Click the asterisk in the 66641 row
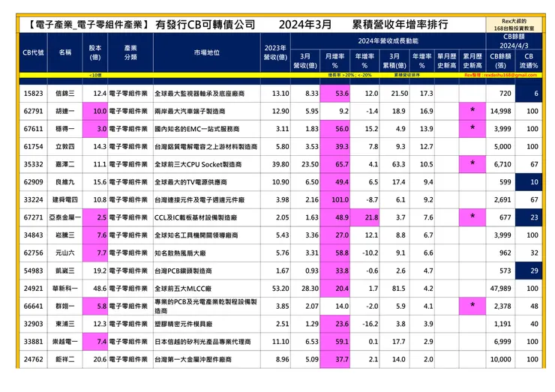The width and height of the screenshot is (555, 392). 472,306
